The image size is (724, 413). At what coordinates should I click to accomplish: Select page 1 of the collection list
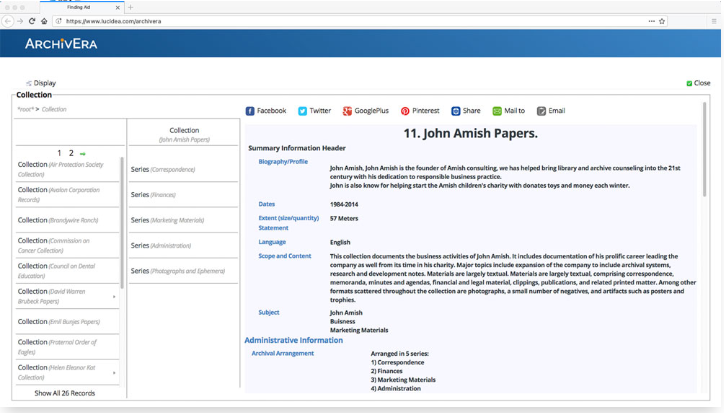pos(59,153)
